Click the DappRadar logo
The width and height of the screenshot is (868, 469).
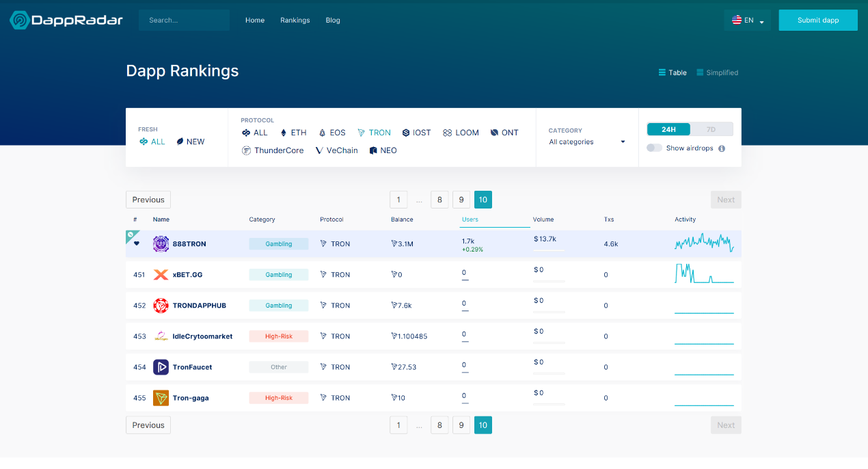pos(66,21)
